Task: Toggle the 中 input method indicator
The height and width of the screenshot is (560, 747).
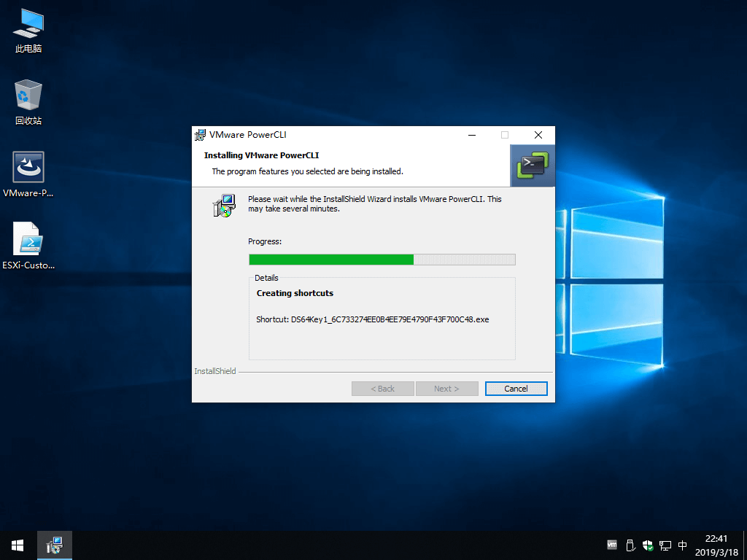Action: pyautogui.click(x=683, y=545)
